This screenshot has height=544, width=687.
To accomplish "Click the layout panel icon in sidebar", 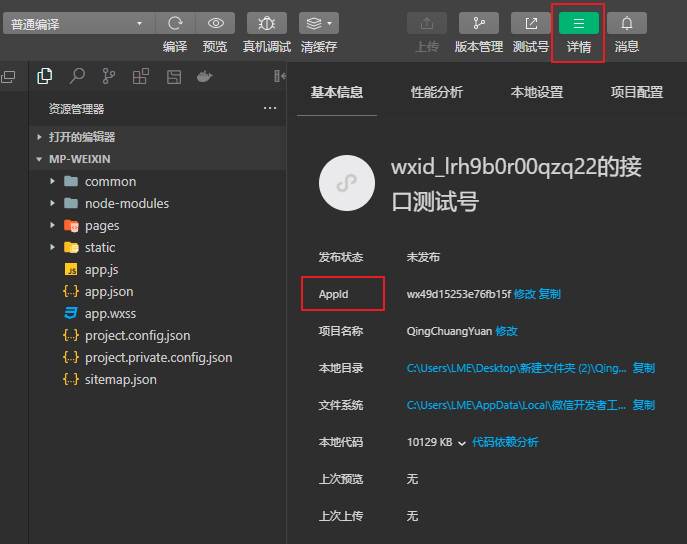I will pyautogui.click(x=174, y=77).
